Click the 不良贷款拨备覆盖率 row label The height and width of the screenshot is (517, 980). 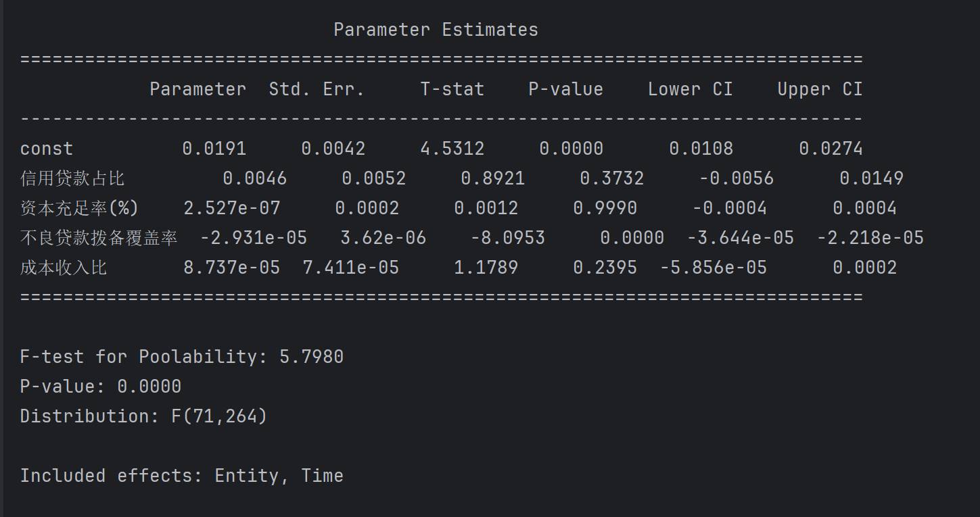click(99, 238)
